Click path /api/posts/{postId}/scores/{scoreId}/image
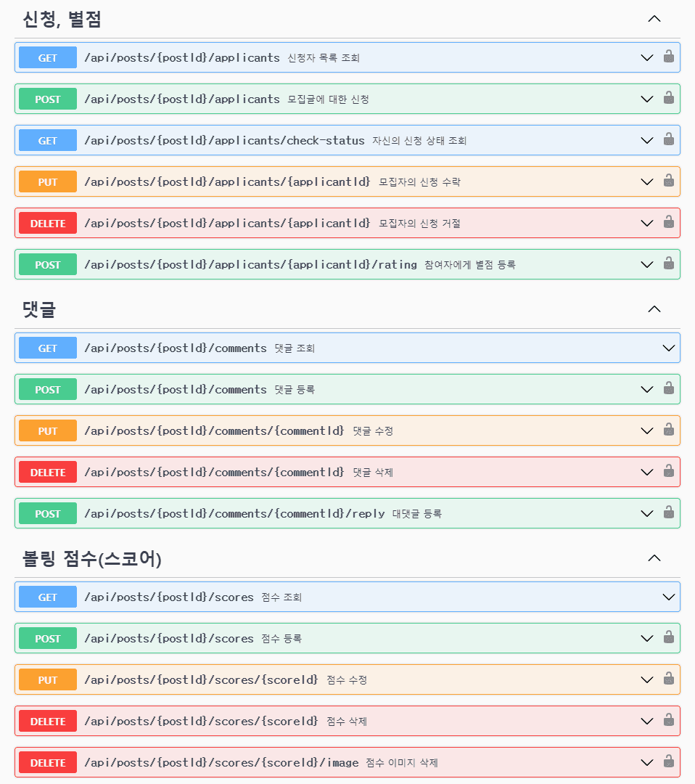The width and height of the screenshot is (695, 784). (x=221, y=762)
